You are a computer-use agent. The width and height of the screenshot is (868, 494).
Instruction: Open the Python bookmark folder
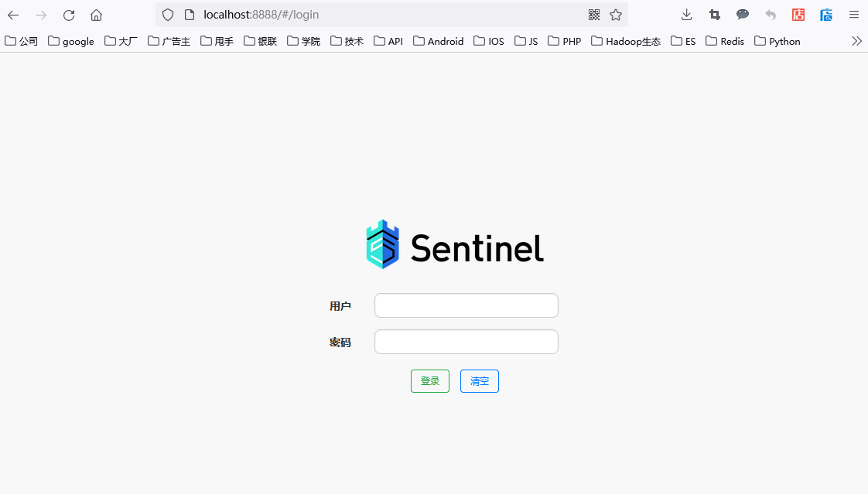[777, 41]
